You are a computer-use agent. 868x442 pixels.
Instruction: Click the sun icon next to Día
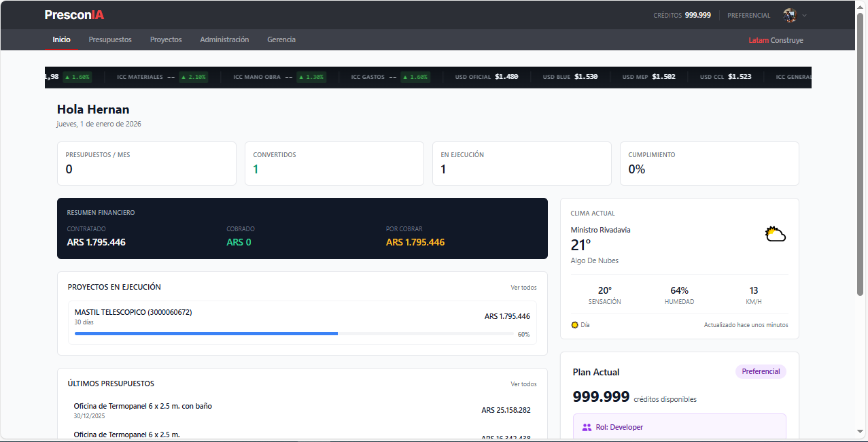click(x=574, y=324)
